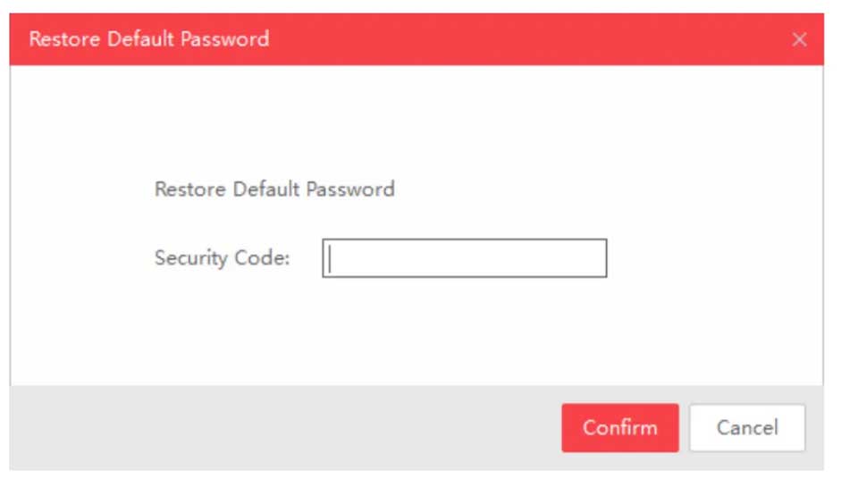Screen dimensions: 858x504
Task: Select the text box beside Security Code
Action: point(465,258)
